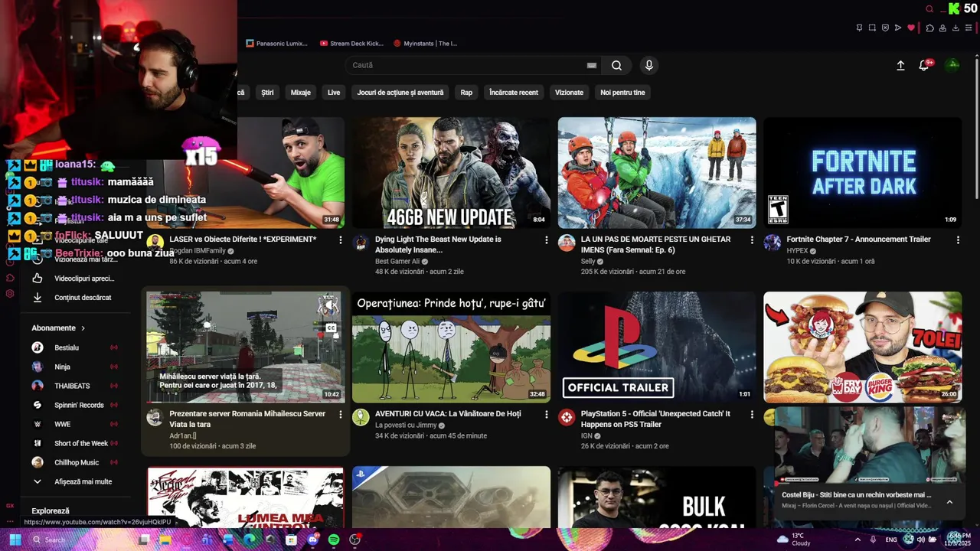980x551 pixels.
Task: Select the Live filter chip
Action: pyautogui.click(x=334, y=93)
